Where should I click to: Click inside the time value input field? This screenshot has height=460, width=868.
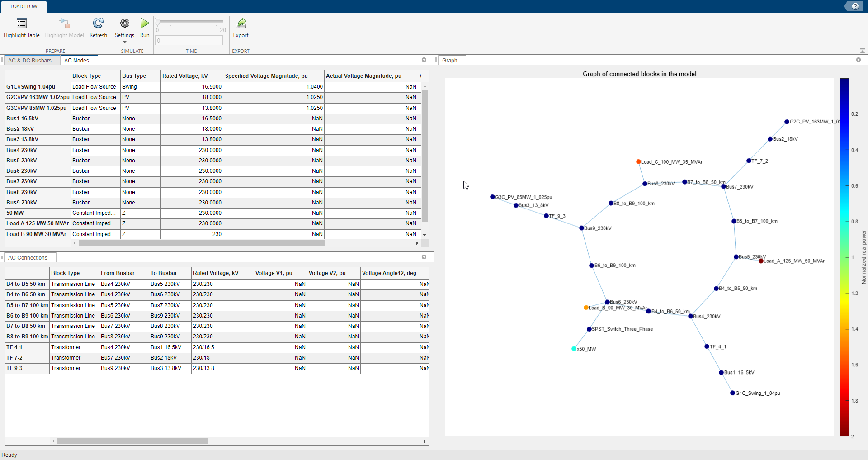point(189,40)
